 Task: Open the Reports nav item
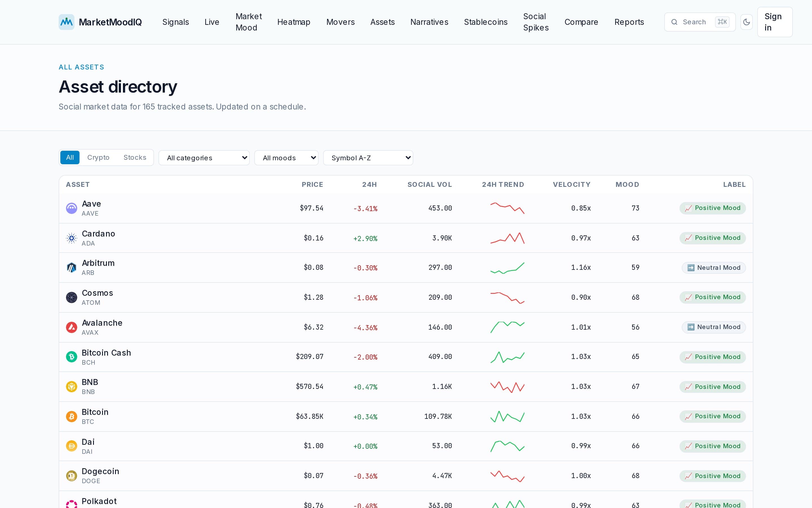point(629,22)
